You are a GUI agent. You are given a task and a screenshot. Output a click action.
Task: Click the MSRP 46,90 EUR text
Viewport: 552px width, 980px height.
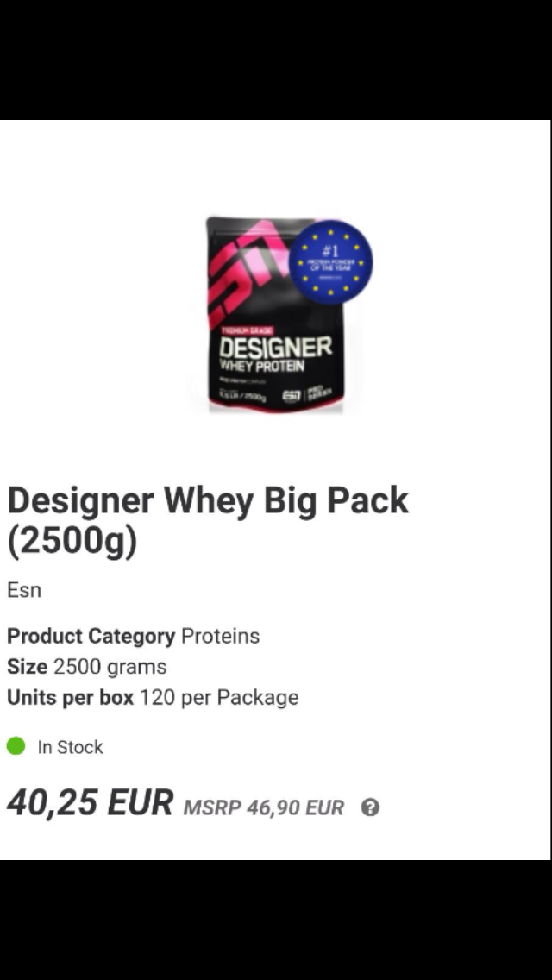click(x=264, y=808)
